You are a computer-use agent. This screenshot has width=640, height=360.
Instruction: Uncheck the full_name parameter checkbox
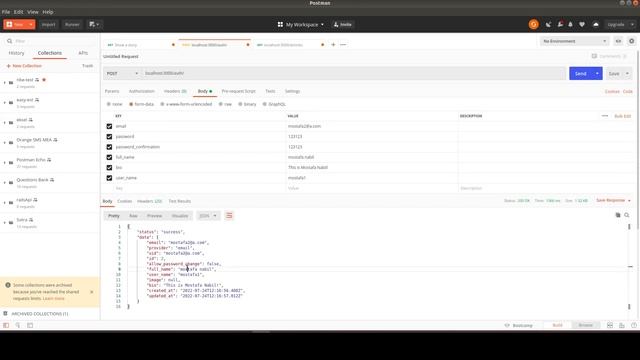[109, 157]
